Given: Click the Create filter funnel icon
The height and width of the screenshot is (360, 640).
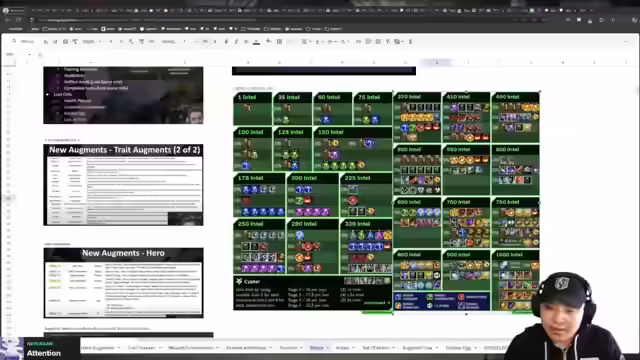Looking at the screenshot, I should pyautogui.click(x=388, y=42).
